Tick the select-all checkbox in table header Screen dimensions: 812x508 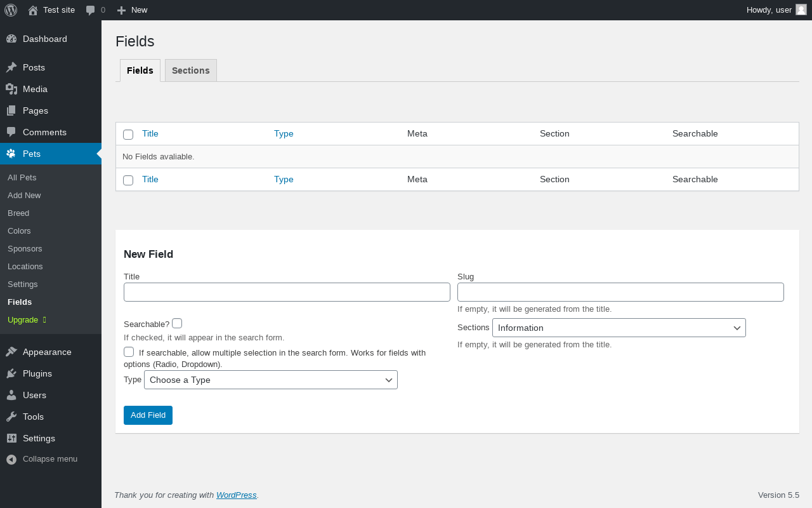[128, 135]
